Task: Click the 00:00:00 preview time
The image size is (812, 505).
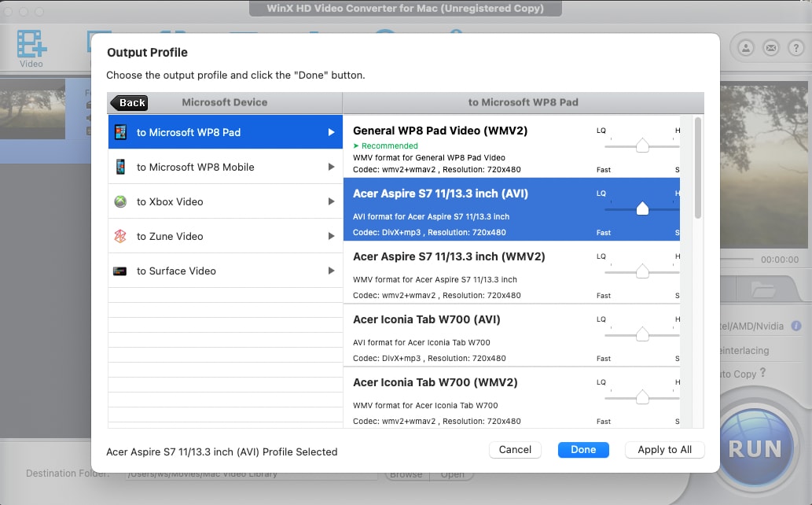Action: pyautogui.click(x=779, y=260)
